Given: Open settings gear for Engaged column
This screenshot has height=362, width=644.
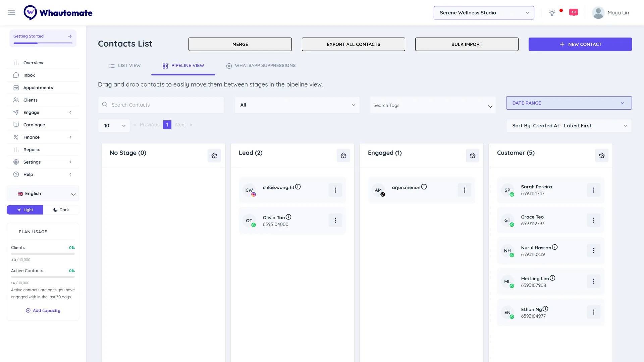Looking at the screenshot, I should click(x=473, y=156).
